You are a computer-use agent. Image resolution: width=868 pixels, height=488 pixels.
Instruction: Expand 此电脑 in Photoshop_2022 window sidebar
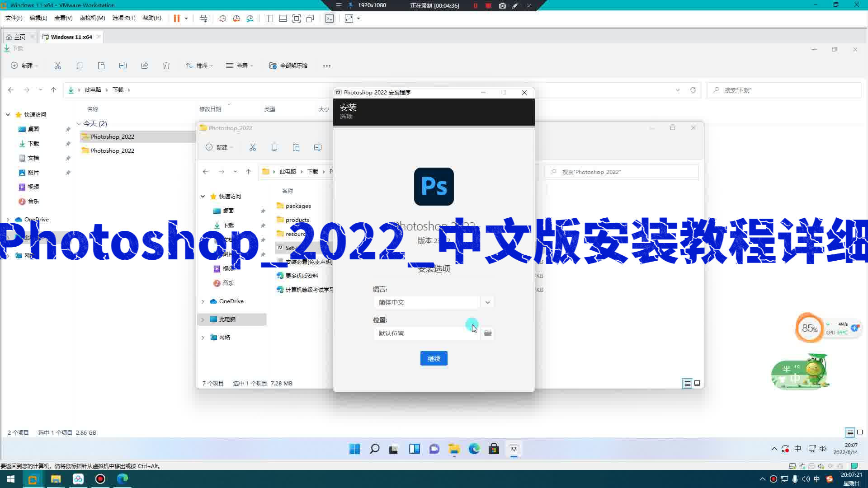203,319
